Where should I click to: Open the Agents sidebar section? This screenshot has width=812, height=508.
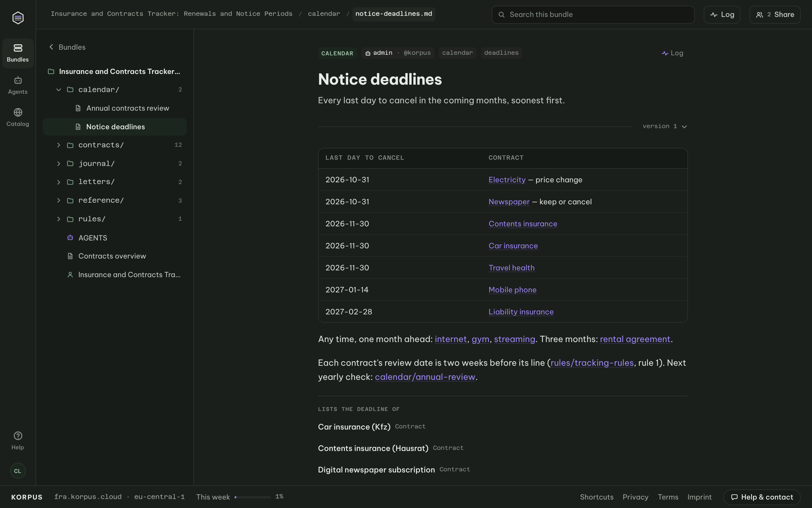(18, 85)
